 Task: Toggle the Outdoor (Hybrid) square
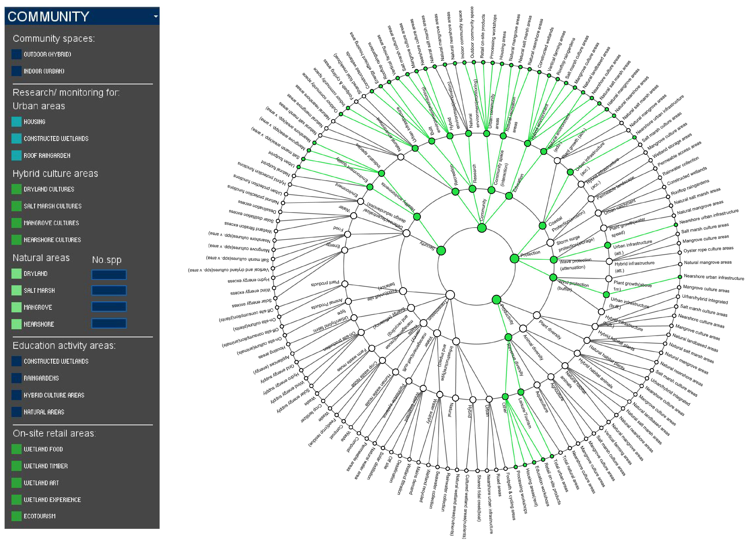point(16,54)
